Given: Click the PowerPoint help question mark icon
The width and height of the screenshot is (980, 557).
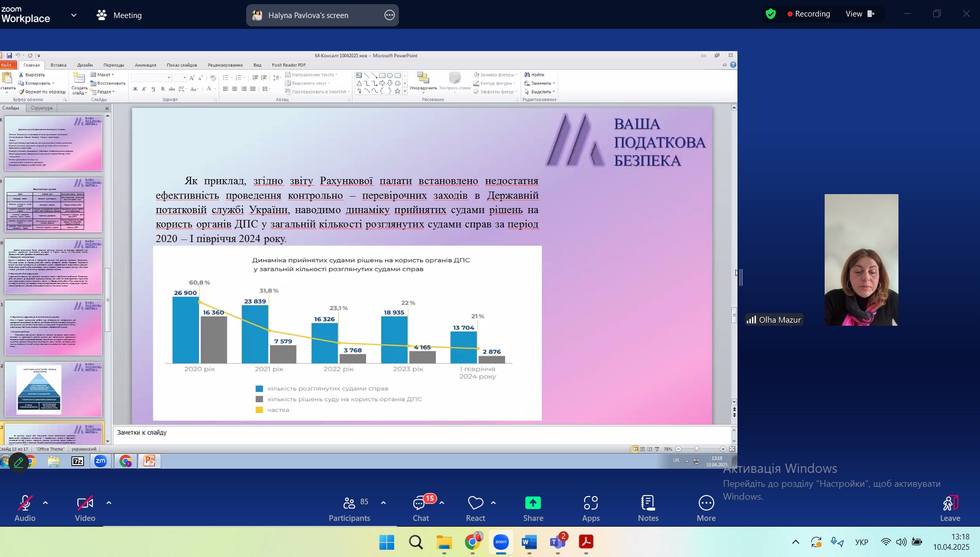Looking at the screenshot, I should [x=733, y=65].
